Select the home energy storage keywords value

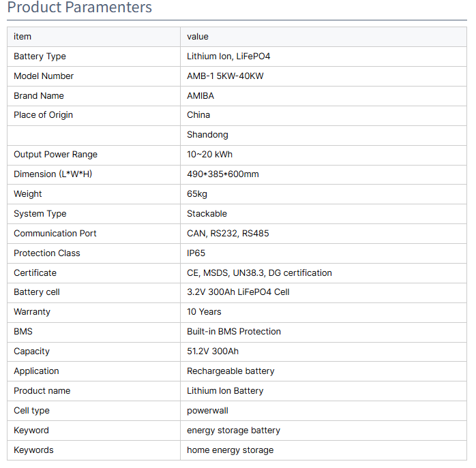click(x=230, y=450)
